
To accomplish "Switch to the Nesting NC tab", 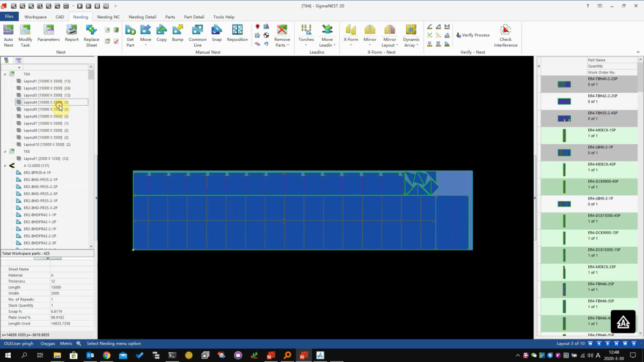I will coord(108,17).
